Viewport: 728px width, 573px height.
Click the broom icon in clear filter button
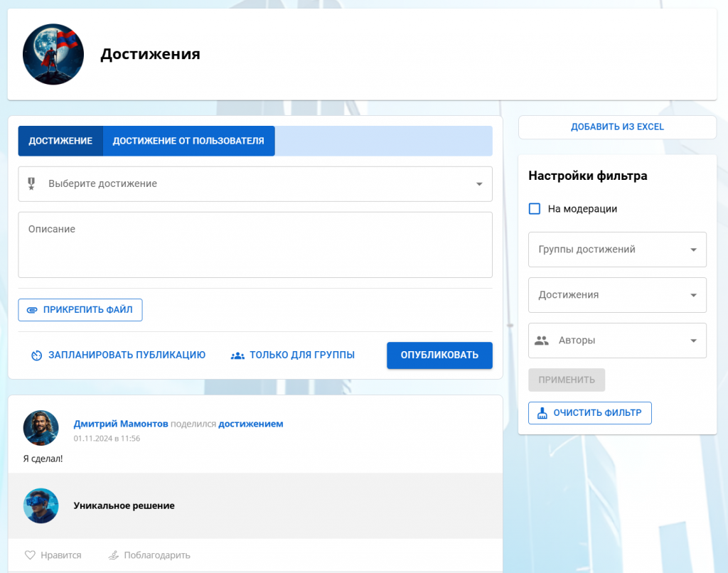[542, 413]
